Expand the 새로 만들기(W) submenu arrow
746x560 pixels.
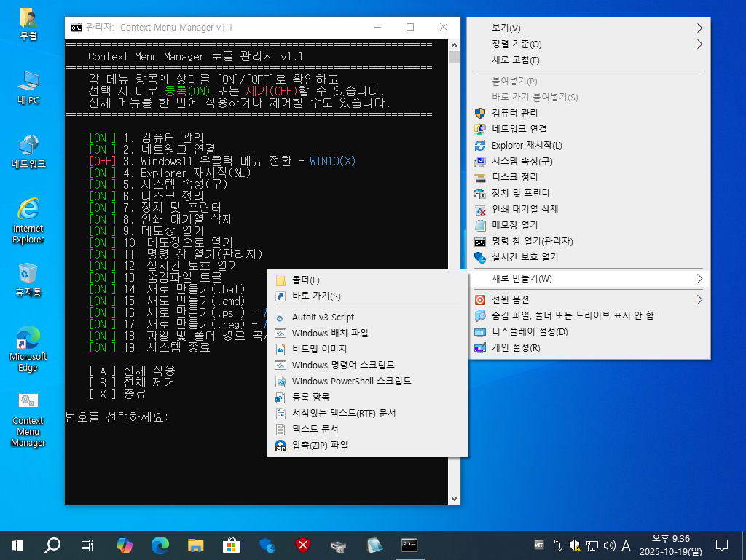click(699, 279)
